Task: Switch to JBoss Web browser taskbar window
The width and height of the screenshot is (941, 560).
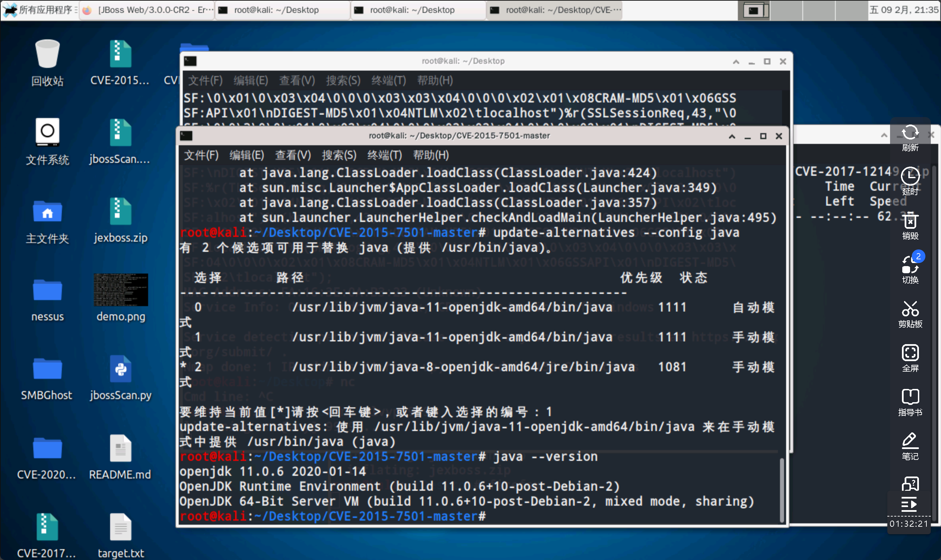Action: coord(147,10)
